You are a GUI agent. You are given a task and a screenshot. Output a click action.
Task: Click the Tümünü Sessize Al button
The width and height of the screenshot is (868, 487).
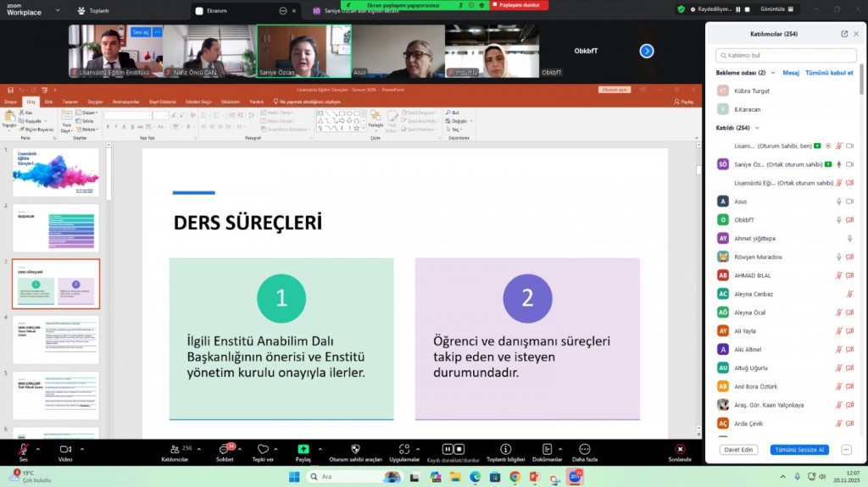click(798, 450)
